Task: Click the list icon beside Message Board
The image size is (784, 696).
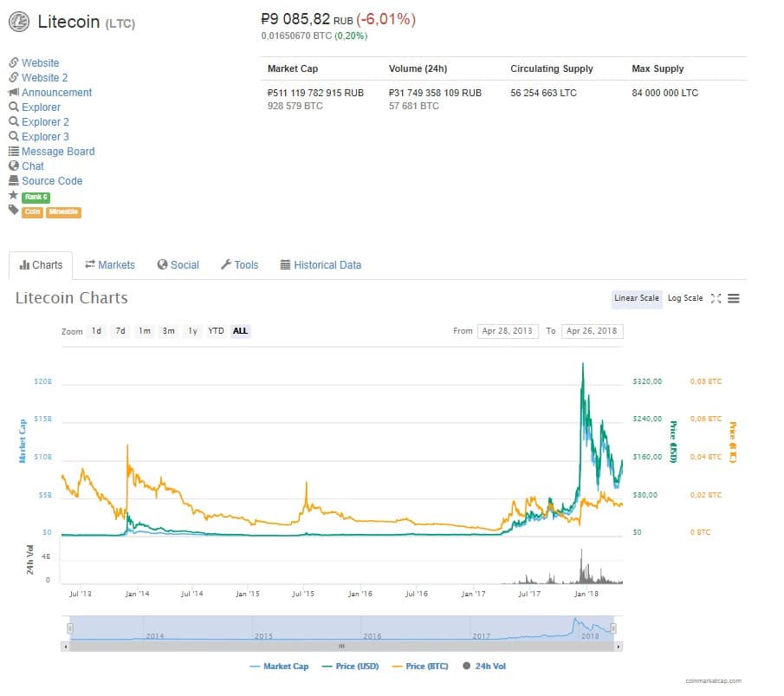Action: [x=14, y=151]
